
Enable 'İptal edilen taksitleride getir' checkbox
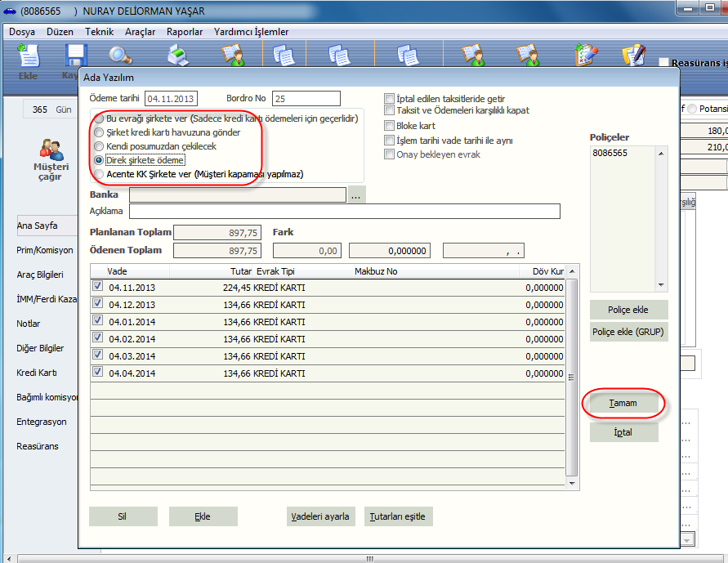391,98
